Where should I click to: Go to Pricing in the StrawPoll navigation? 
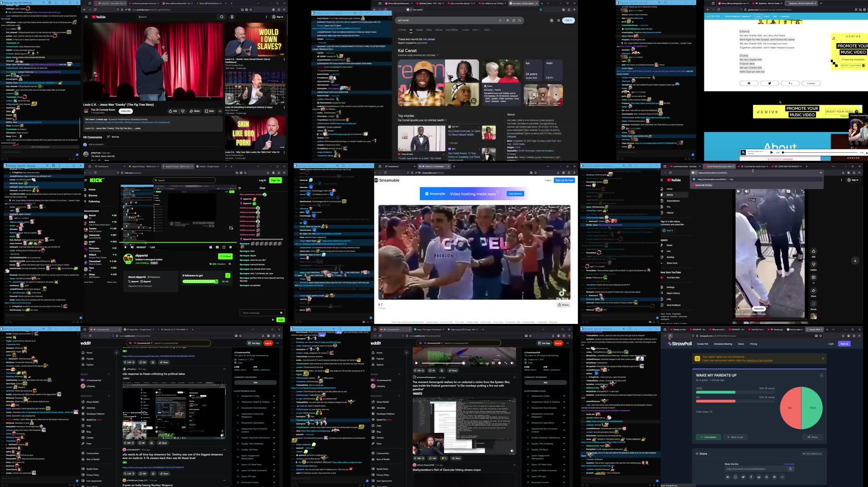(x=753, y=344)
